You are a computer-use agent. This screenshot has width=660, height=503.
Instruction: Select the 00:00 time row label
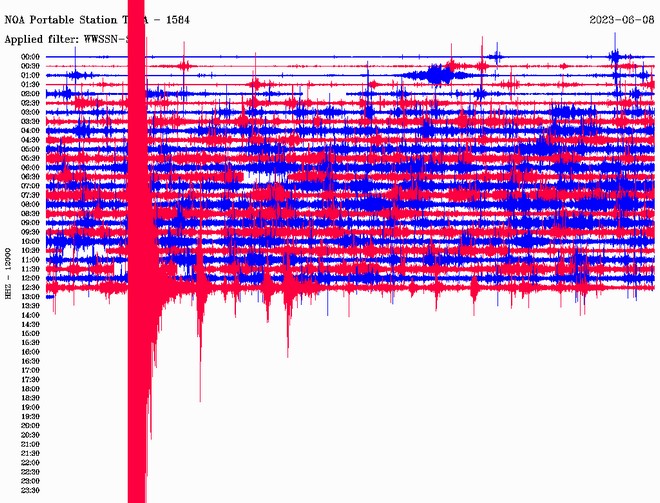click(30, 57)
